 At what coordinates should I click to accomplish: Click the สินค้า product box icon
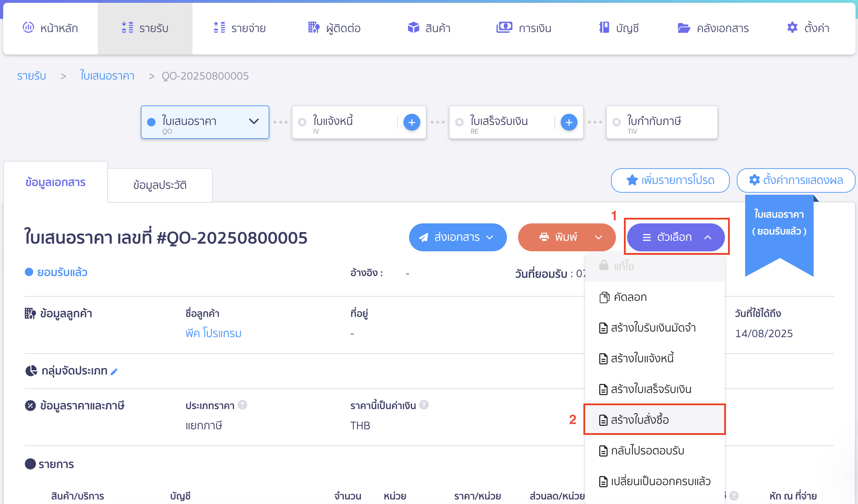pyautogui.click(x=413, y=27)
